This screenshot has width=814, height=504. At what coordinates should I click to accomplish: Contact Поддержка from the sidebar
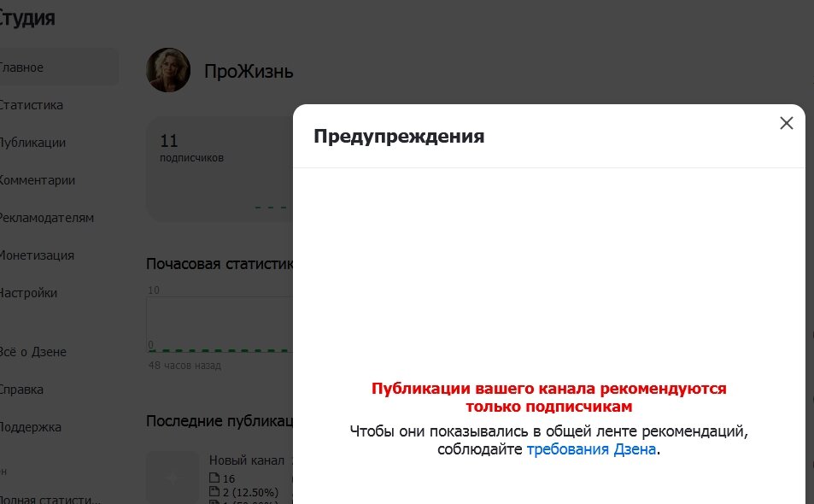(x=31, y=427)
